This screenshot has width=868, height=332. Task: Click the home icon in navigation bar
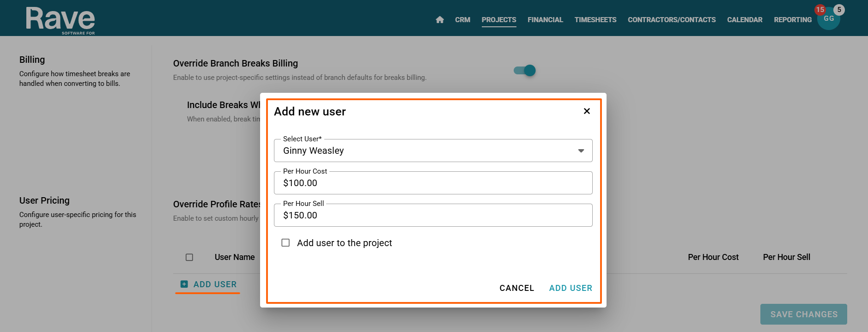(440, 20)
